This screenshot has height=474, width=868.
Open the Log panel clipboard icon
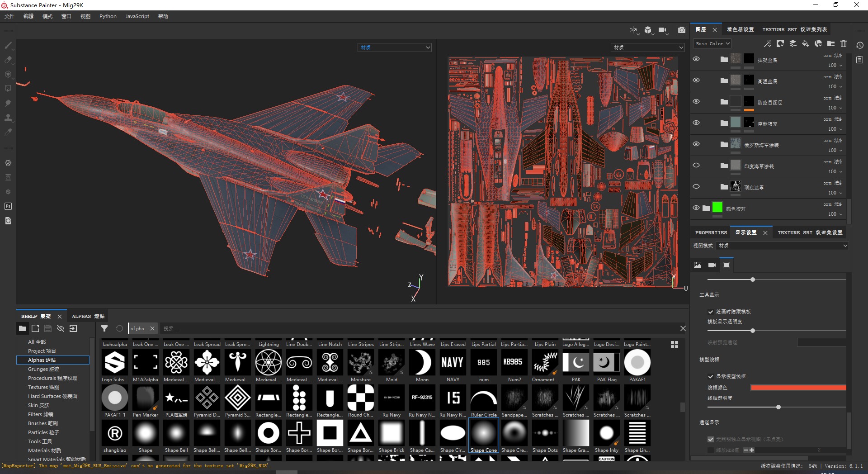pyautogui.click(x=860, y=60)
